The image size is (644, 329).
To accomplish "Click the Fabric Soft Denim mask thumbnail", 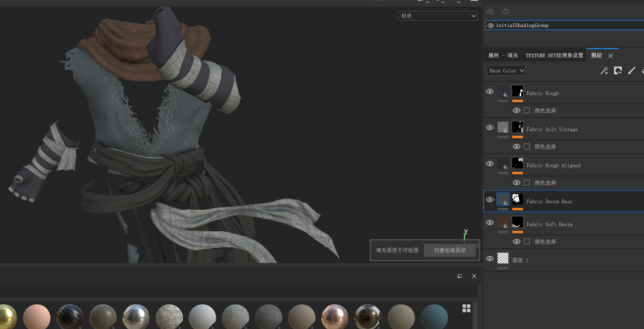I will 518,222.
